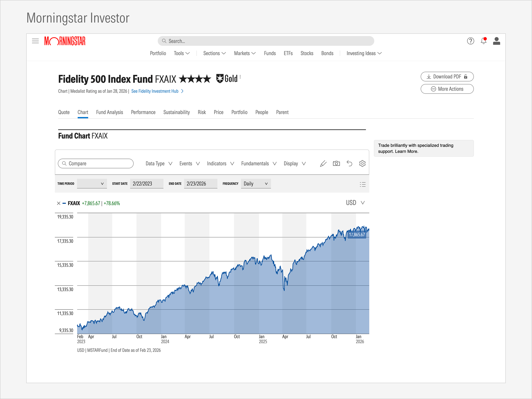Open the Risk tab

202,112
